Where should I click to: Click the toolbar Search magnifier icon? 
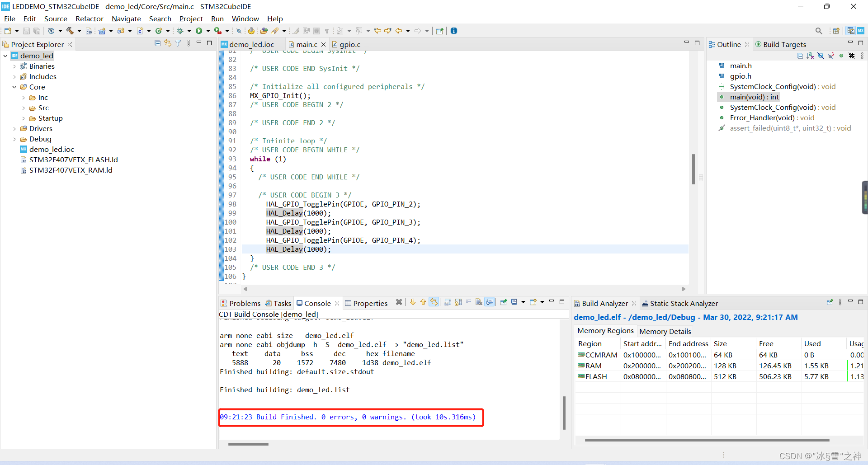(x=819, y=31)
